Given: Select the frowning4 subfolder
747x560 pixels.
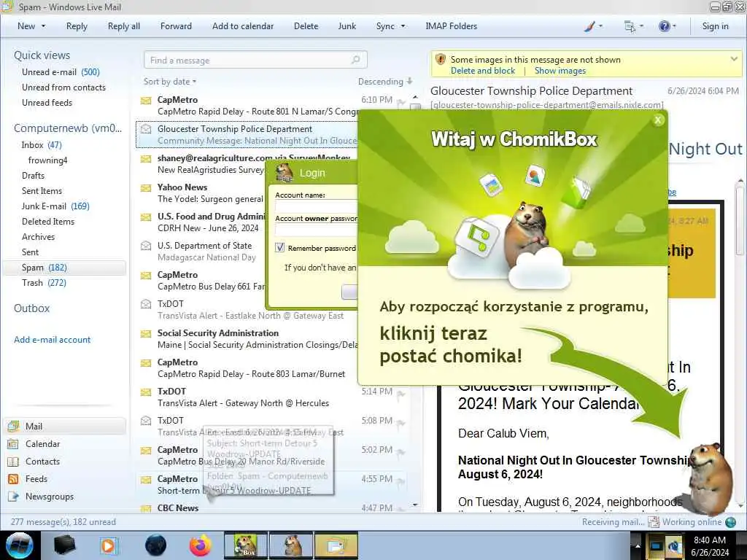Looking at the screenshot, I should [47, 160].
